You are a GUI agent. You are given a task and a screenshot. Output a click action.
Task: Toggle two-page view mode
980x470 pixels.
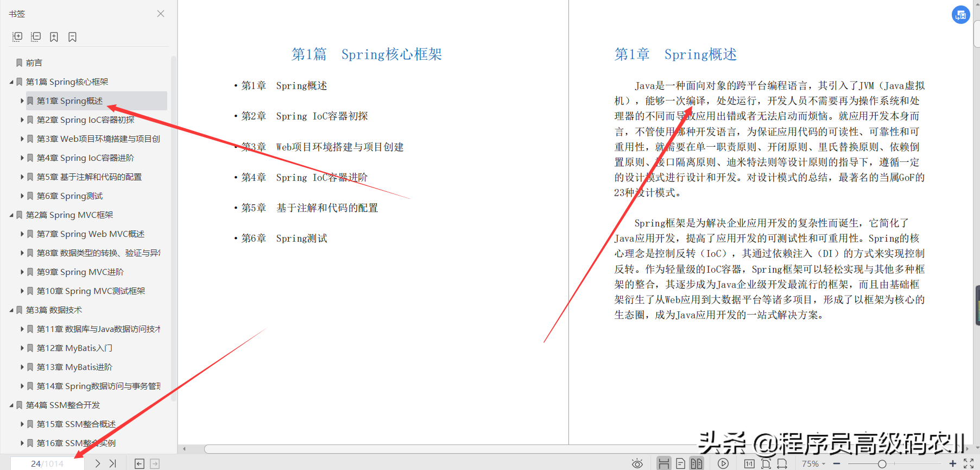(697, 463)
